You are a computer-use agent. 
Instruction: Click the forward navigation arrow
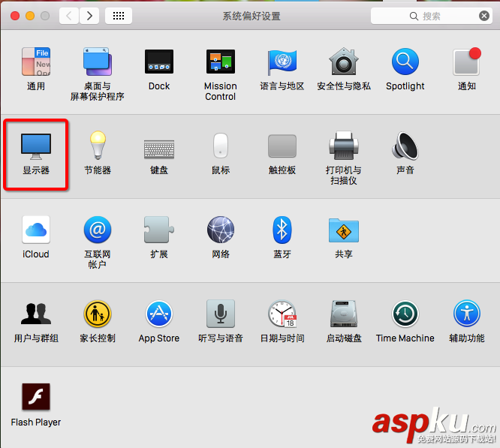(89, 16)
